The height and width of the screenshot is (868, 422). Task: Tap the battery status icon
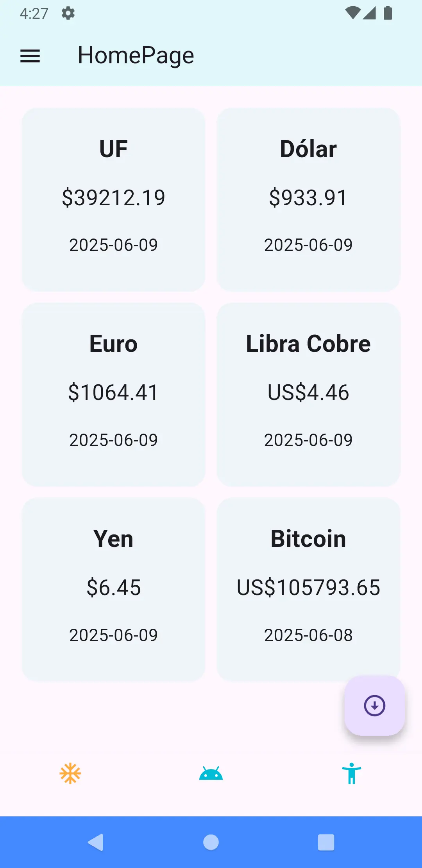(388, 13)
